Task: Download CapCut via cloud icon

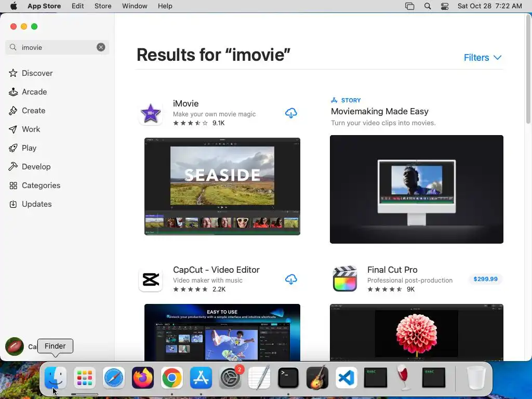Action: (x=291, y=279)
